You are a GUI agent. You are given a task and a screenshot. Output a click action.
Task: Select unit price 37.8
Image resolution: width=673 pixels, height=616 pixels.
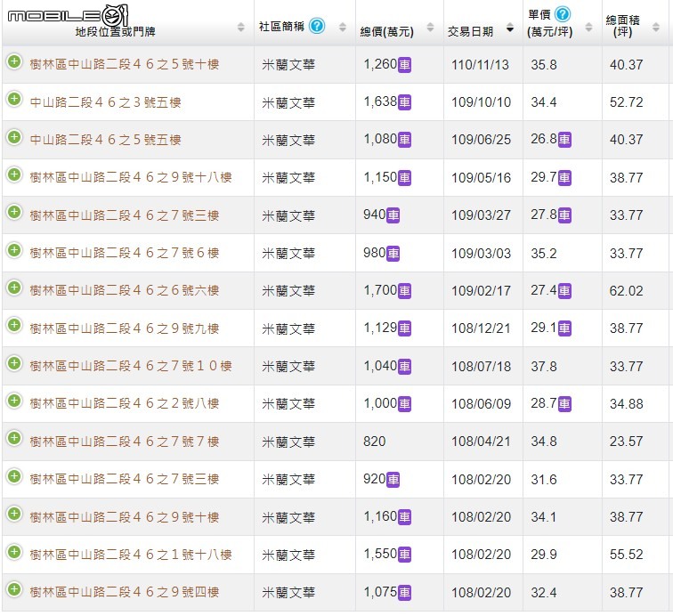[543, 367]
